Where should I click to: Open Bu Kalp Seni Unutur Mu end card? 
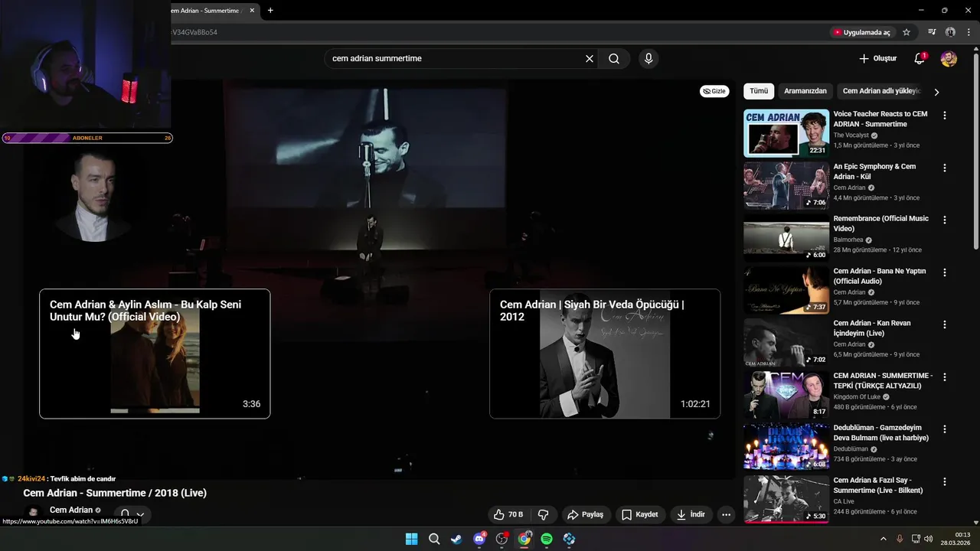click(x=155, y=354)
